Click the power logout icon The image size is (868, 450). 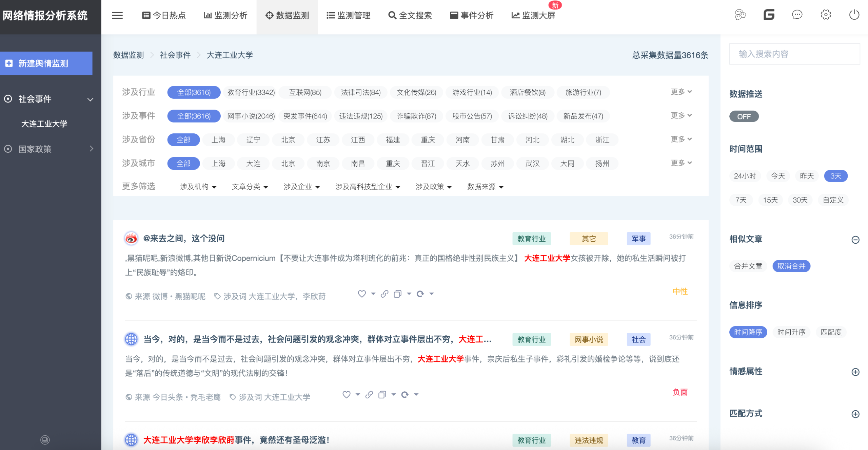tap(854, 15)
